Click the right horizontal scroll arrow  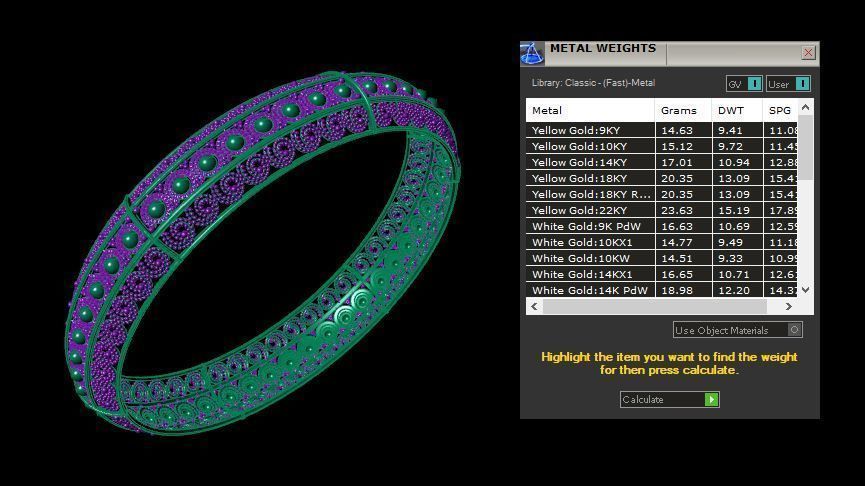click(788, 306)
